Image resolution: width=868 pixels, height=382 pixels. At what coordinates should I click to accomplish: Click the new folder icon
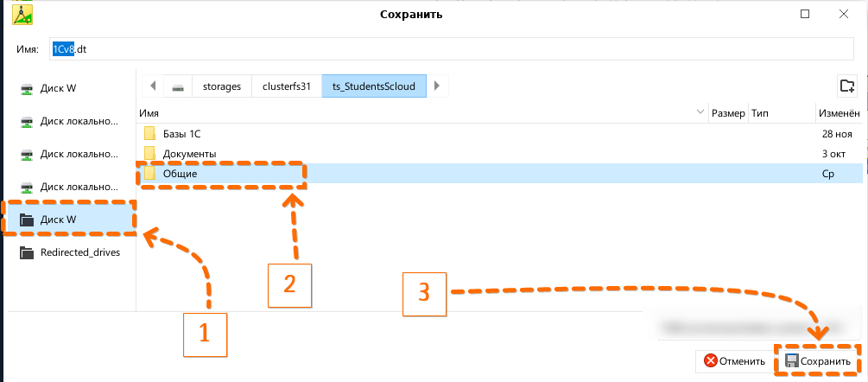(x=847, y=86)
